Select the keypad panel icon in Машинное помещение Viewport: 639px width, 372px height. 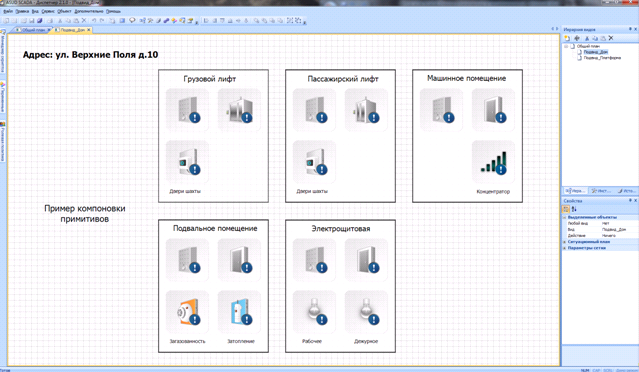coord(441,110)
